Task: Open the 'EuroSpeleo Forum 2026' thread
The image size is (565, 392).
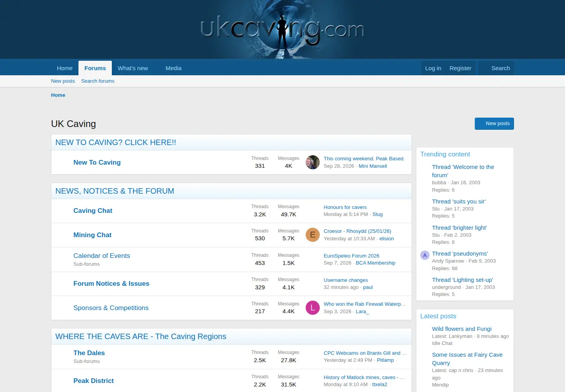Action: pos(352,256)
